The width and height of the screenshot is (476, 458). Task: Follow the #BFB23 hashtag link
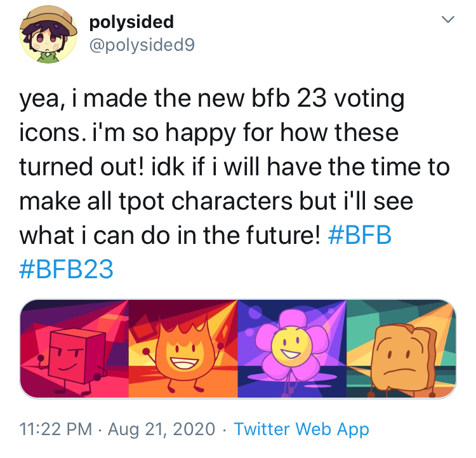coord(67,271)
